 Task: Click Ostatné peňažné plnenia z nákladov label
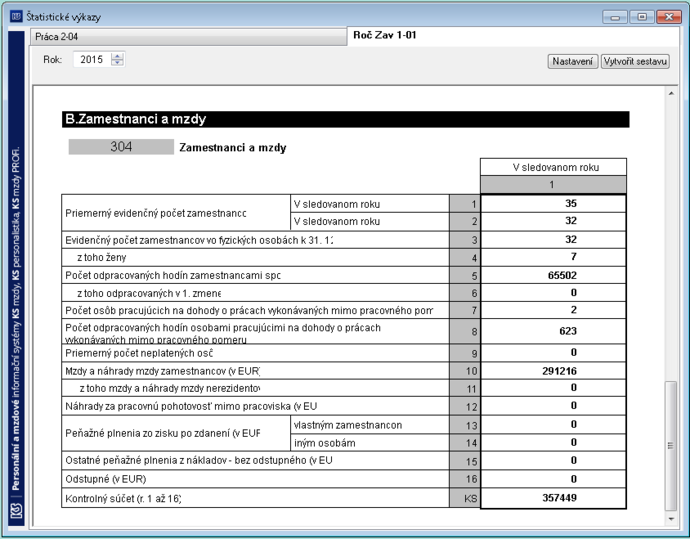199,460
